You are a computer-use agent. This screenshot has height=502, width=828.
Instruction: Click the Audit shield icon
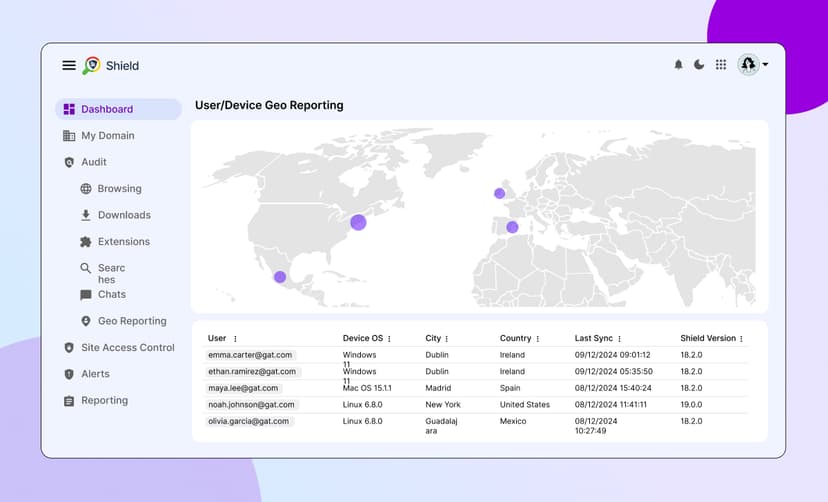point(69,162)
